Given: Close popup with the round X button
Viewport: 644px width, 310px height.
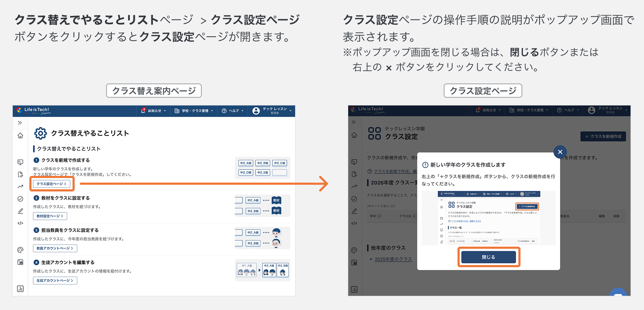Looking at the screenshot, I should click(x=560, y=152).
